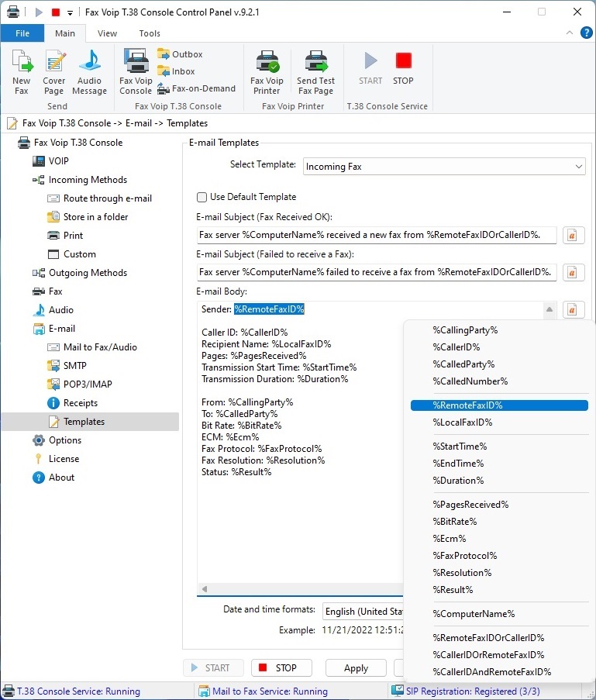The image size is (596, 700).
Task: Launch Fax Voip Console from ribbon
Action: 136,71
